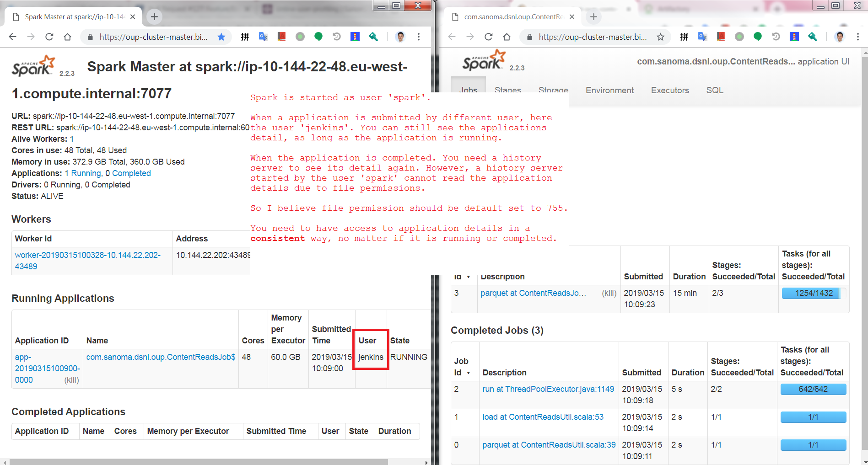This screenshot has width=868, height=465.
Task: Kill active job 3
Action: [609, 293]
